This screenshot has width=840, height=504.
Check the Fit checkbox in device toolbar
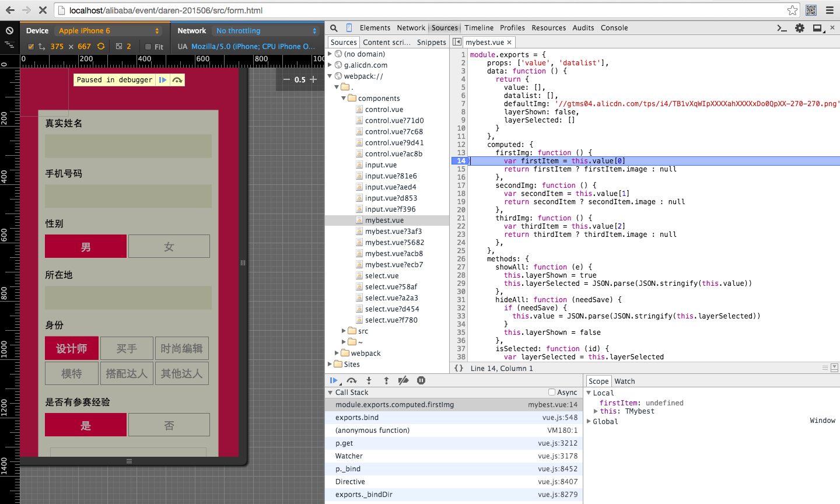tap(148, 47)
